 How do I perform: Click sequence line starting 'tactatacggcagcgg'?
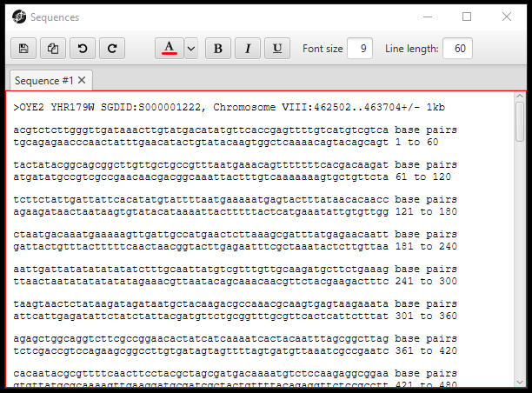pyautogui.click(x=201, y=165)
